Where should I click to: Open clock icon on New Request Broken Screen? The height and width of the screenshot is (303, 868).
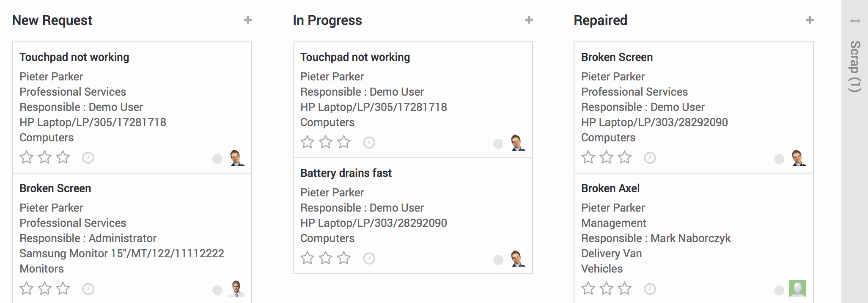click(x=88, y=289)
